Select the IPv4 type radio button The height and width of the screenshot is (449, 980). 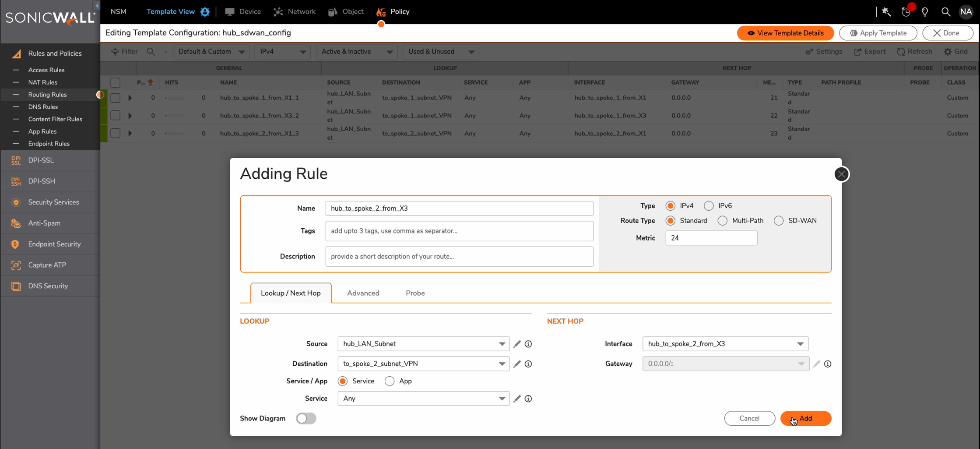(x=670, y=206)
